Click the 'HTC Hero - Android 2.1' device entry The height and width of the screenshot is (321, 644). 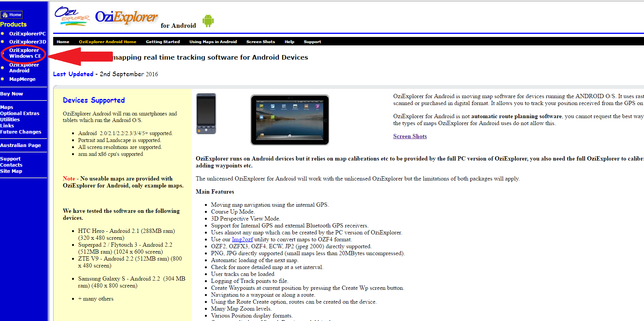coord(126,234)
